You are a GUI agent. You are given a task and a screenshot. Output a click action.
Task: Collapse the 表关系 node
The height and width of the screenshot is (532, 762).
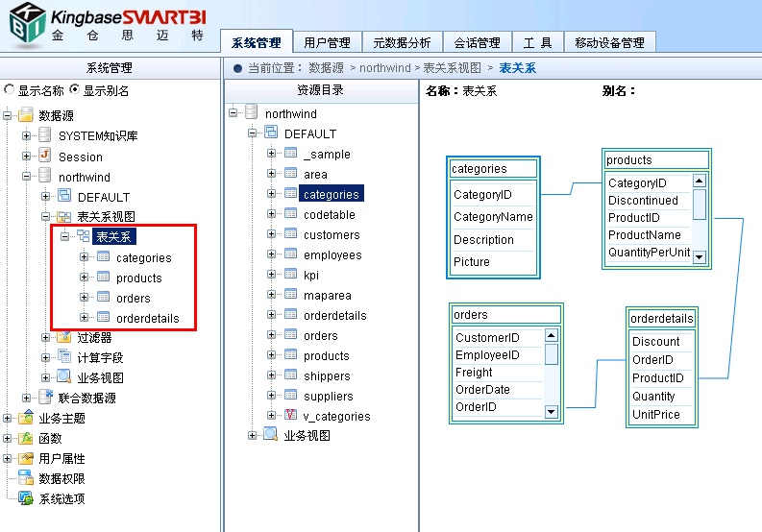pos(64,236)
